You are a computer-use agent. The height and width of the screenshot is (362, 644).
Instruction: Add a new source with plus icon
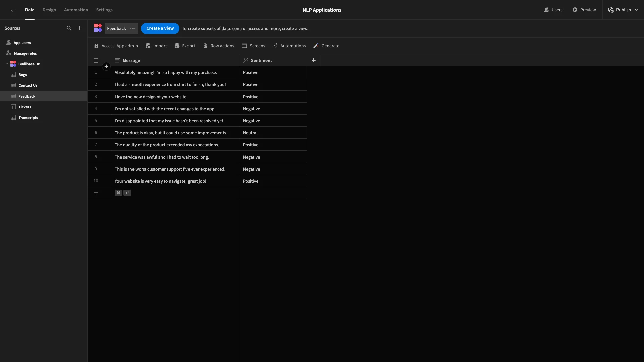[x=79, y=28]
